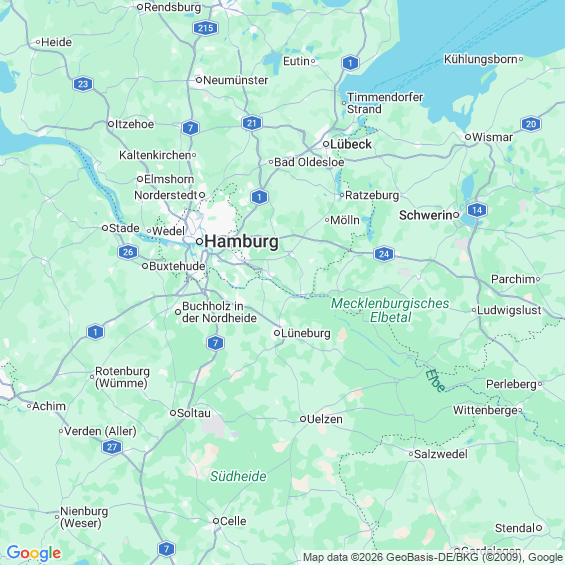Click the Map data copyright text

pyautogui.click(x=433, y=557)
